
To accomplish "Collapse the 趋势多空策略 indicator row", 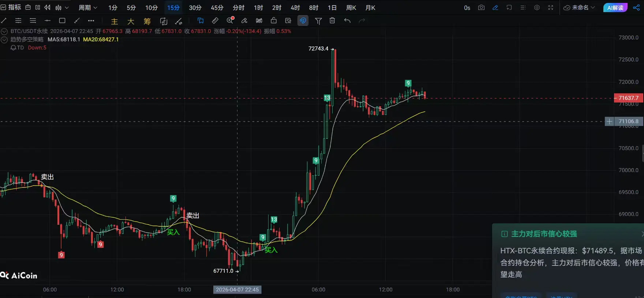I will pyautogui.click(x=4, y=40).
